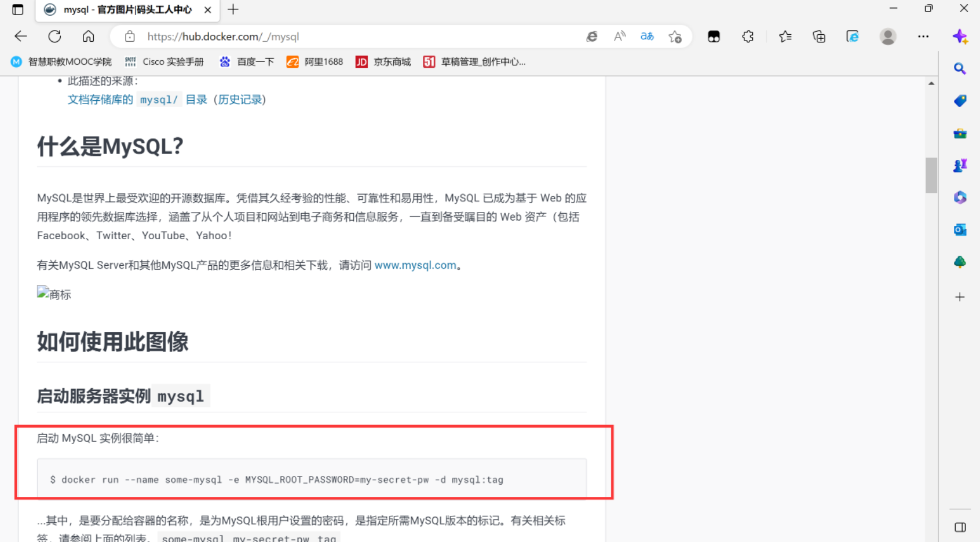The image size is (980, 542).
Task: Follow the 文档存储库的 mysql/ 目录 link
Action: [137, 100]
